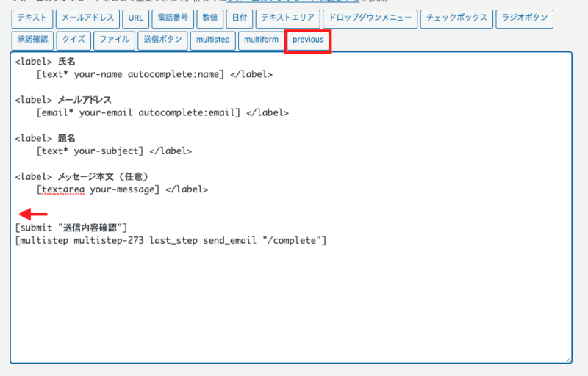The height and width of the screenshot is (376, 588).
Task: Click the URL tag generator button
Action: [136, 19]
